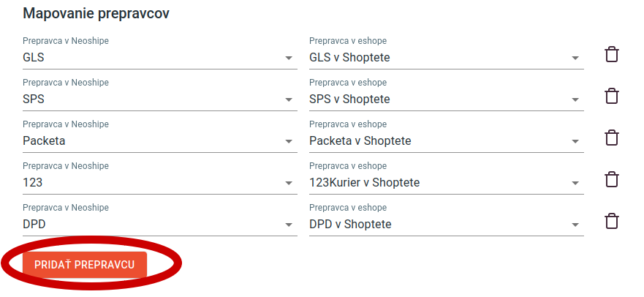Delete the 123Kurier mapping row
This screenshot has width=644, height=297.
(x=612, y=179)
